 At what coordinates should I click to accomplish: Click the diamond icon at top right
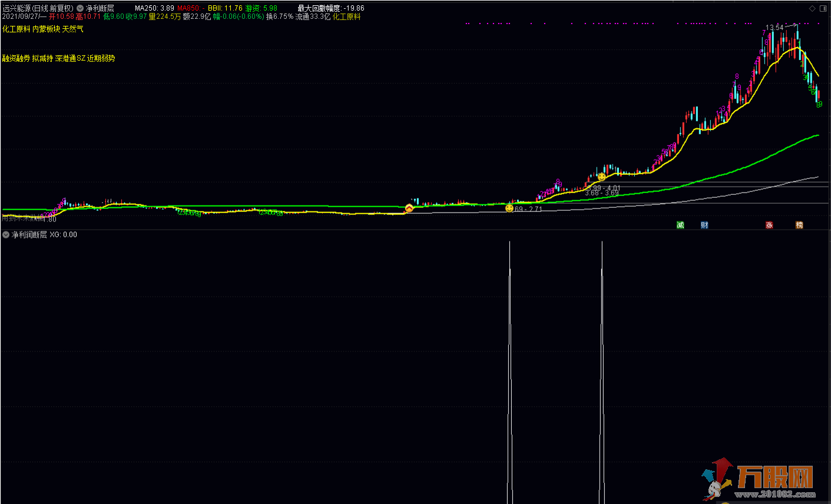tap(812, 8)
